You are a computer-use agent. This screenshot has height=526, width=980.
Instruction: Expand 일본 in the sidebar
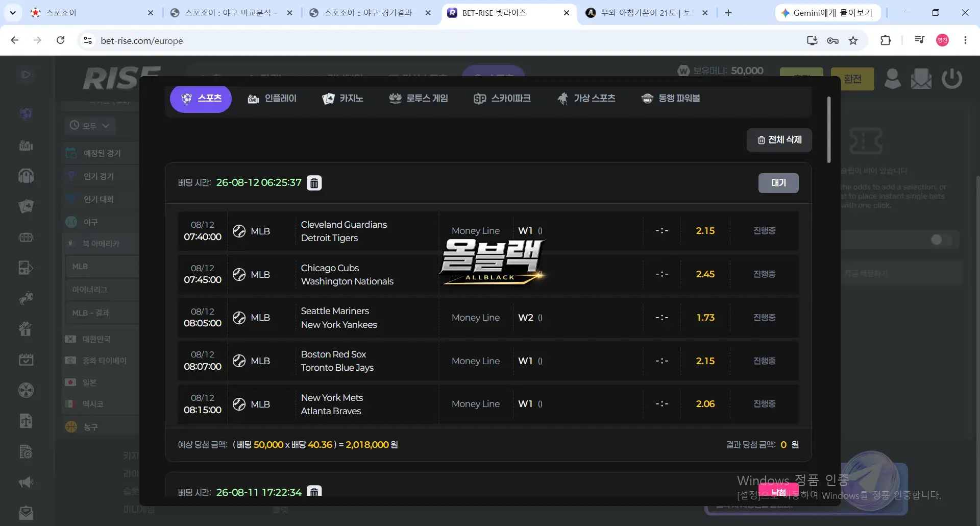click(x=102, y=382)
